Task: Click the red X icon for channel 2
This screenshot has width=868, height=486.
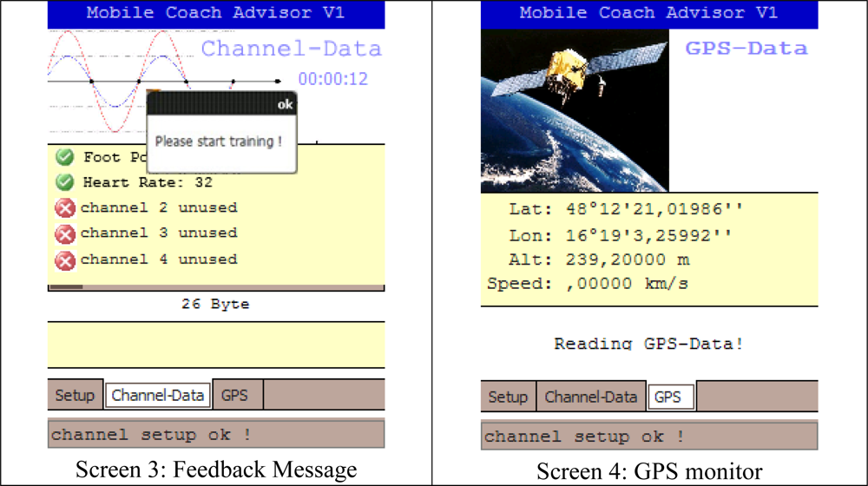Action: coord(64,208)
